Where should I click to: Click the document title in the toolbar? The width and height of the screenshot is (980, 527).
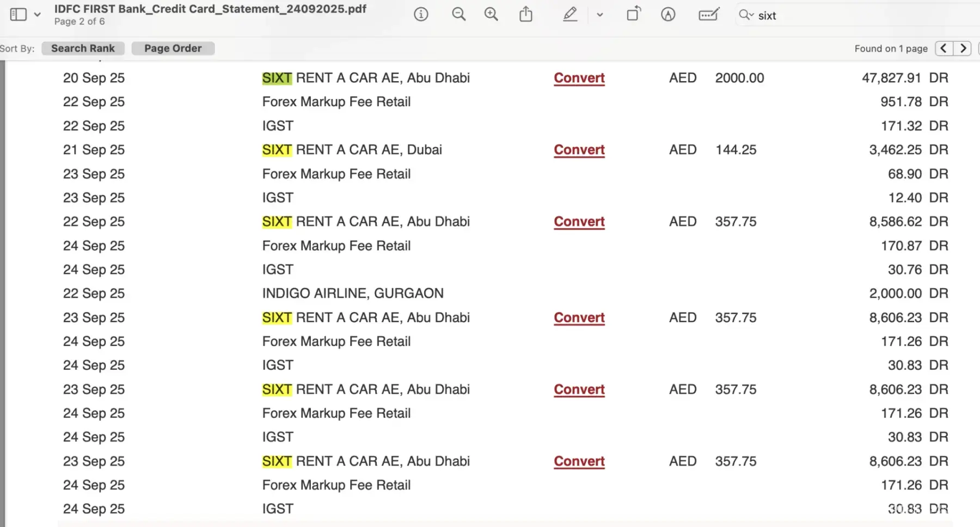[x=210, y=9]
